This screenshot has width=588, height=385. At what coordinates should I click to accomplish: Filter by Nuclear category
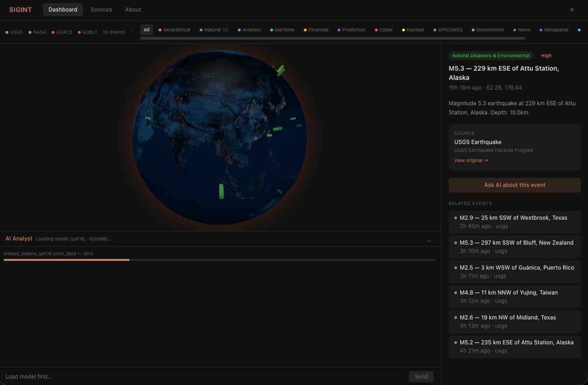pos(413,30)
